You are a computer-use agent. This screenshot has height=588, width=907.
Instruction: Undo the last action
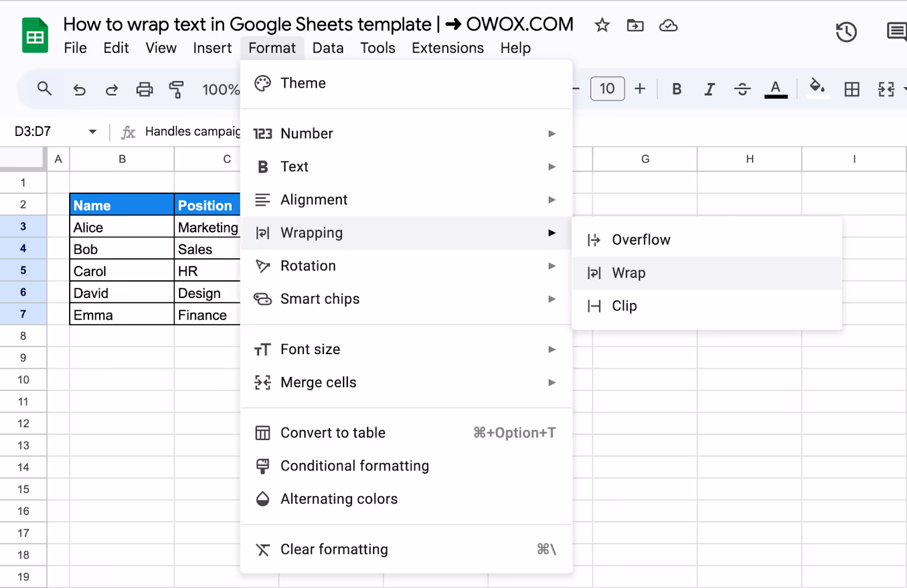click(79, 90)
